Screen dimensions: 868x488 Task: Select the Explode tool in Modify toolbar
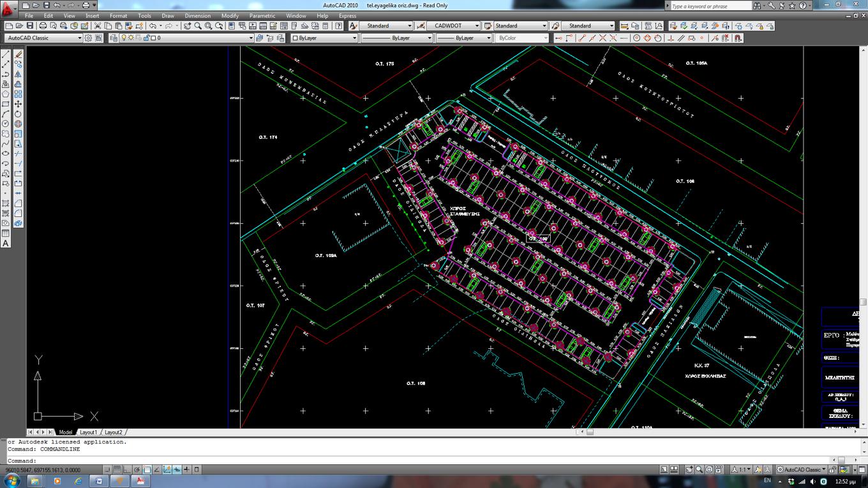18,223
